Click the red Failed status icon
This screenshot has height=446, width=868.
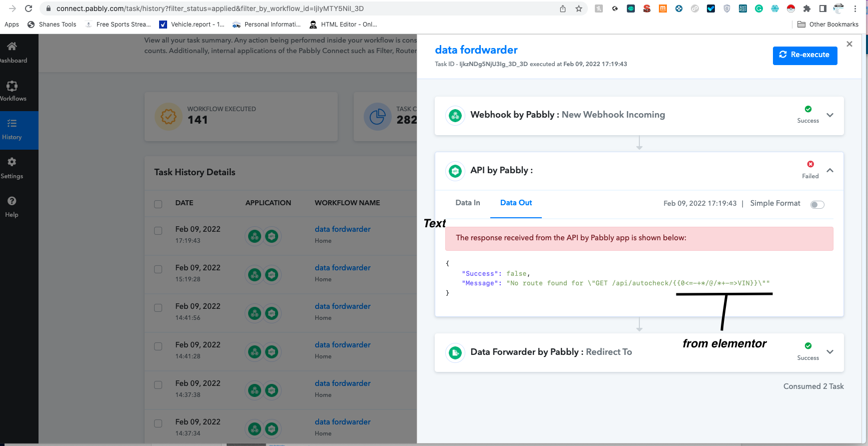click(x=810, y=164)
